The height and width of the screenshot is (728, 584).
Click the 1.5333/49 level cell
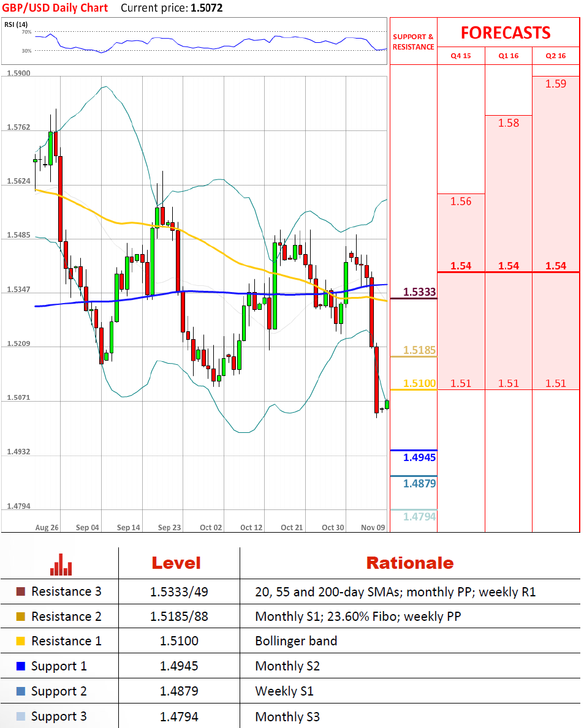tap(179, 592)
